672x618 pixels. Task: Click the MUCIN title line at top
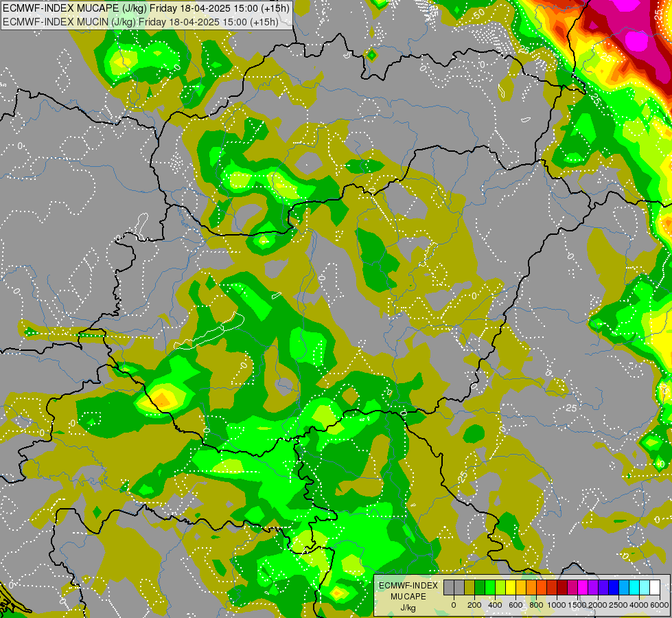(141, 22)
